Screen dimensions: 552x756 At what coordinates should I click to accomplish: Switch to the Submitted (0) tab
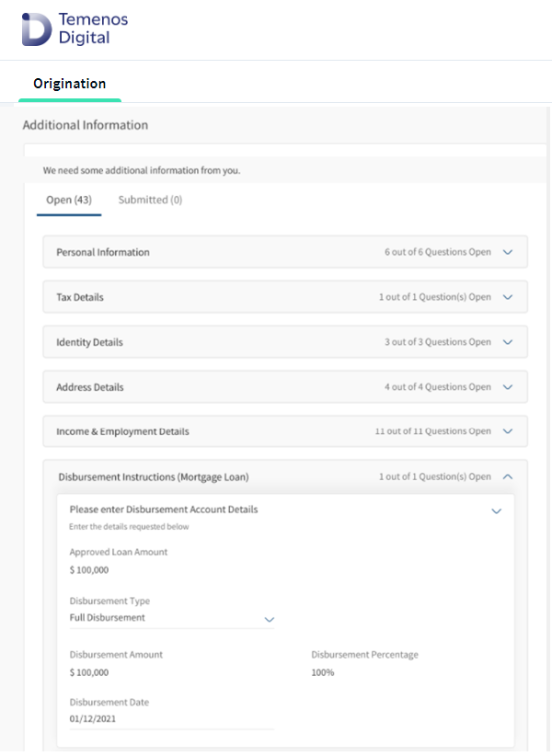(x=150, y=200)
